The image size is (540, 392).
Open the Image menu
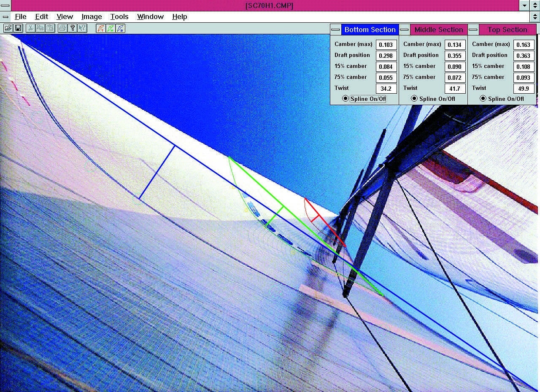[x=91, y=16]
